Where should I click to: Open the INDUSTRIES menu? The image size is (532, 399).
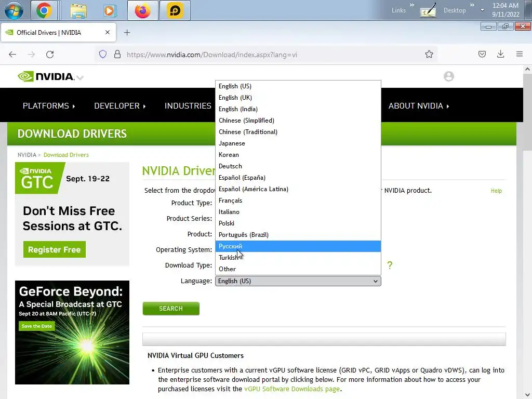pos(188,106)
